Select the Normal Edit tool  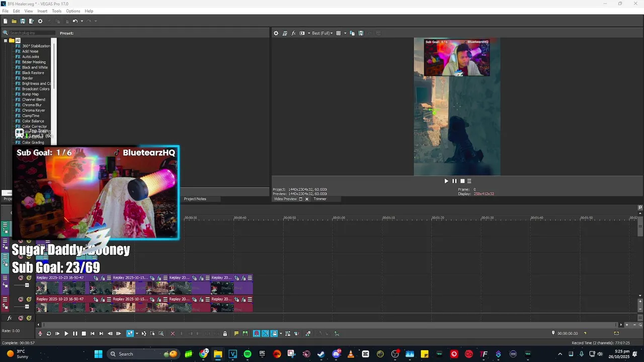[130, 333]
